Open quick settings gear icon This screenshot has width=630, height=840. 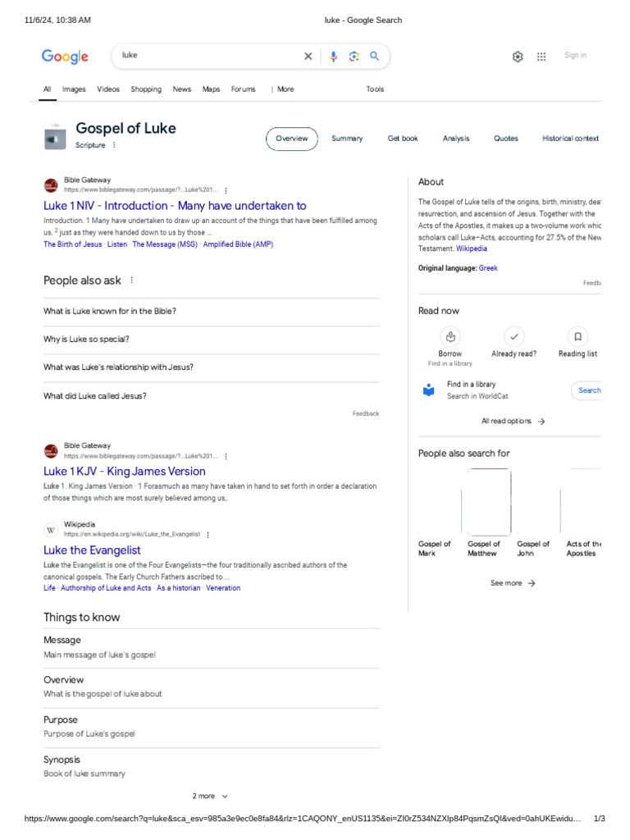click(518, 57)
